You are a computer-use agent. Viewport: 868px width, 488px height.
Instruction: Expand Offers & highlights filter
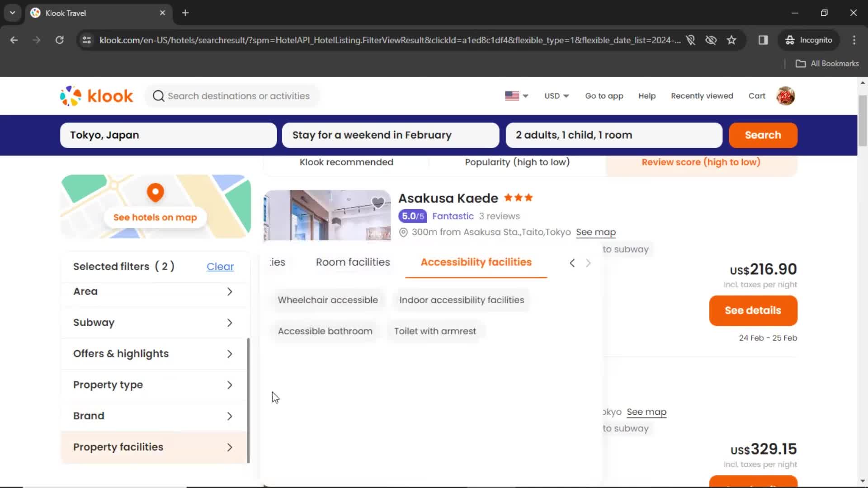coord(153,354)
